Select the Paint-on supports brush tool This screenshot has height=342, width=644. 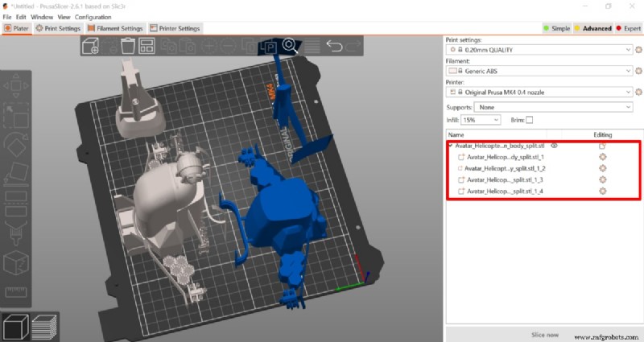point(16,233)
